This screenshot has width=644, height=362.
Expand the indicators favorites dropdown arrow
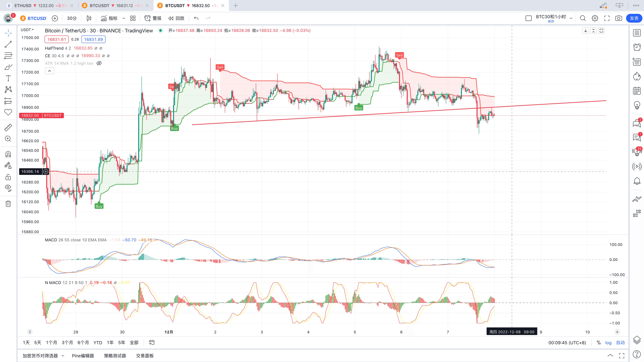click(x=123, y=18)
